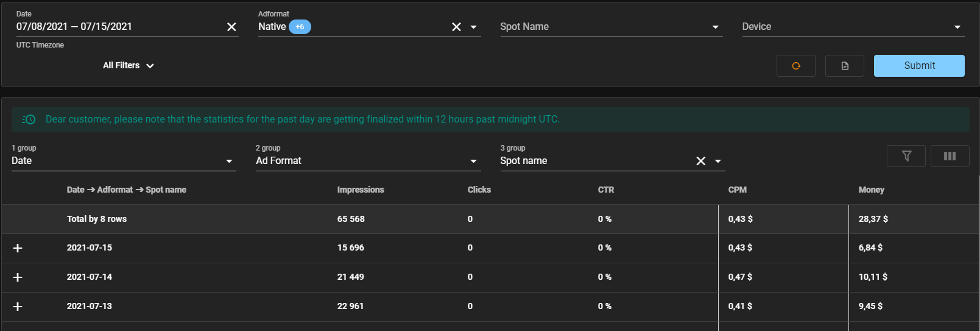The width and height of the screenshot is (980, 331).
Task: Remove the Spot name group with X
Action: [x=700, y=161]
